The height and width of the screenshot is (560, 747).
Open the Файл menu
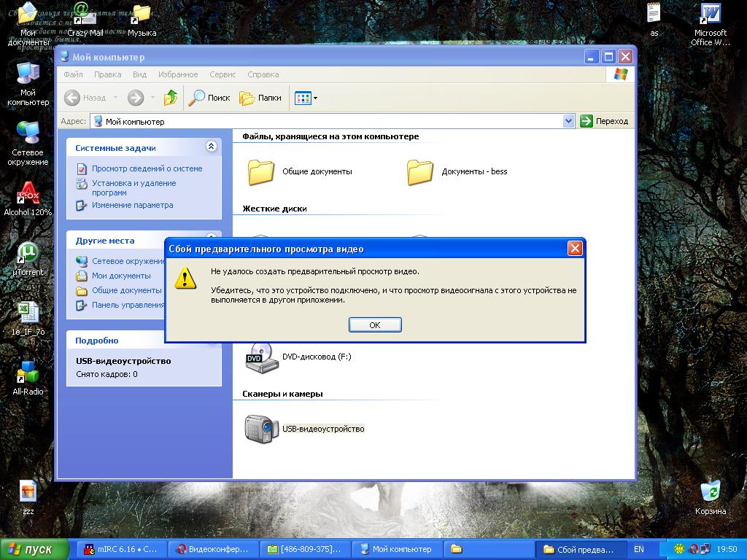(x=73, y=74)
